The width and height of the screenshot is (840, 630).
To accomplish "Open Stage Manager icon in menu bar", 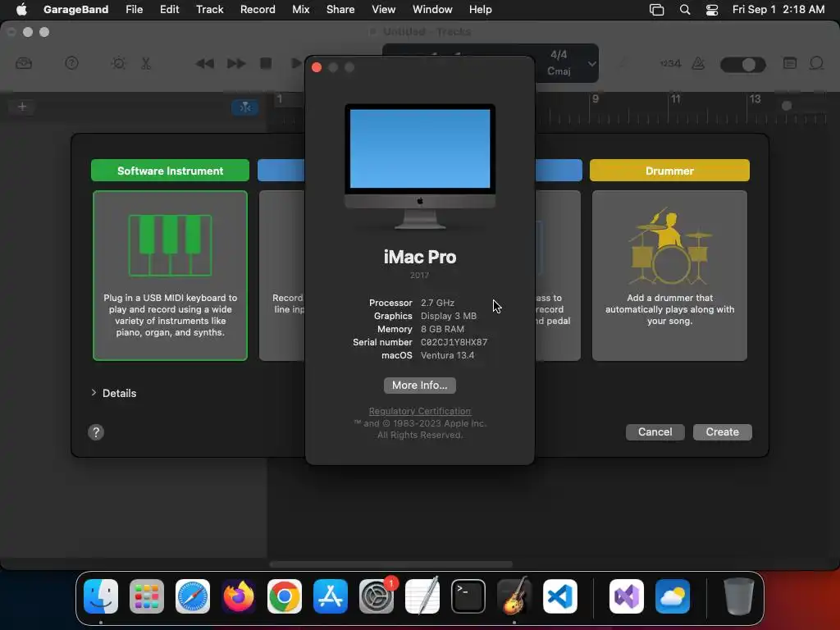I will coord(656,9).
